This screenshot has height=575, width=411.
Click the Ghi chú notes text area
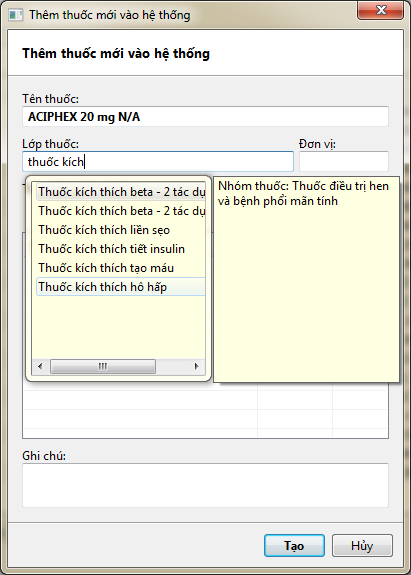(x=205, y=486)
